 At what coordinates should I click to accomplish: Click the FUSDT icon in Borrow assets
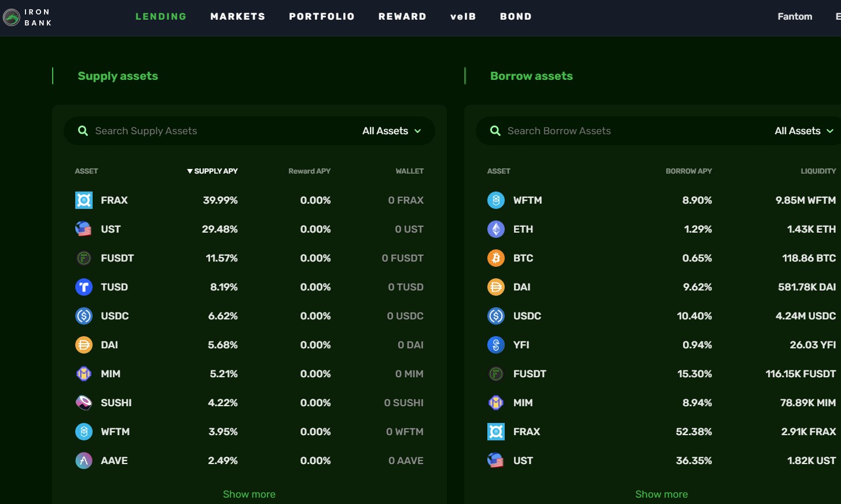(x=496, y=374)
